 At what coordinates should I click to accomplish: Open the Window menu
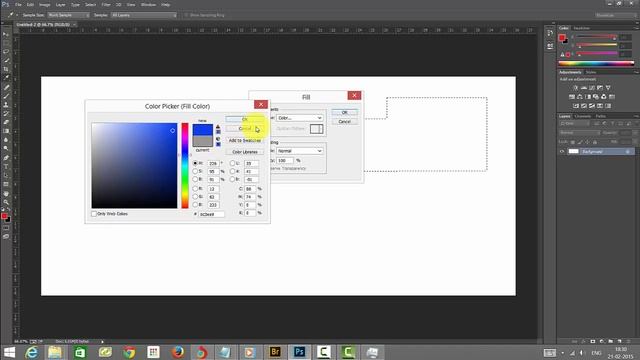click(x=148, y=4)
